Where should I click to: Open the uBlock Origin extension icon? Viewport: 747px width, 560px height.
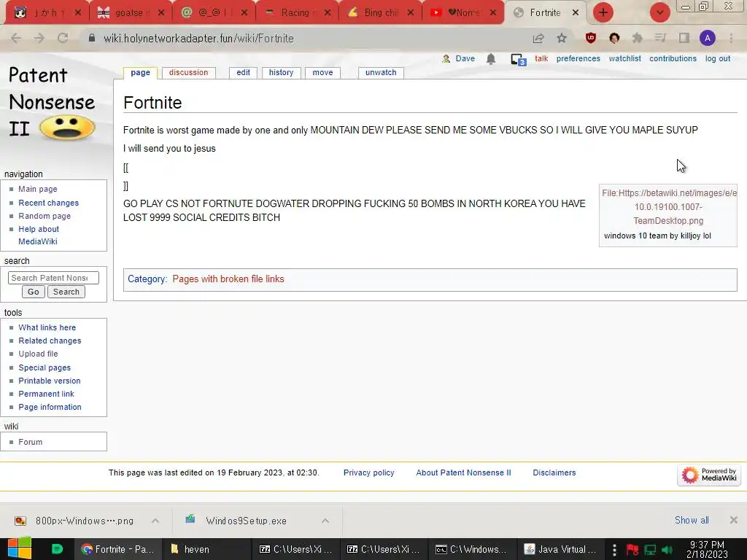(x=591, y=38)
